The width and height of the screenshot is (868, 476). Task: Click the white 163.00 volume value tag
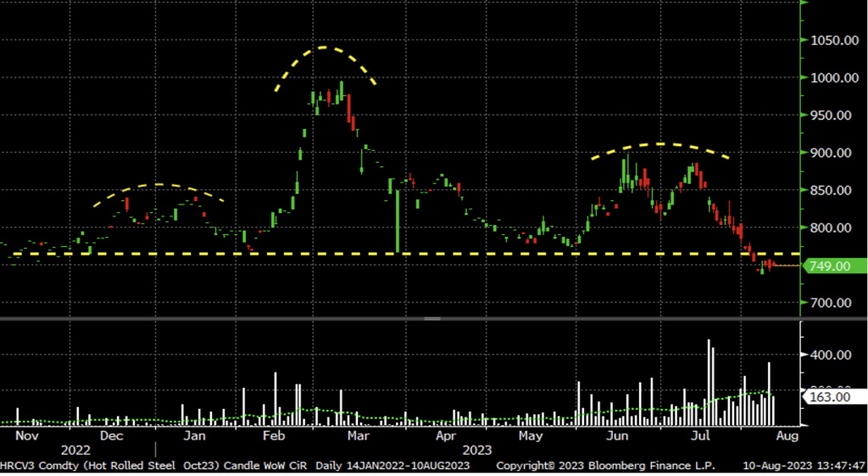831,396
